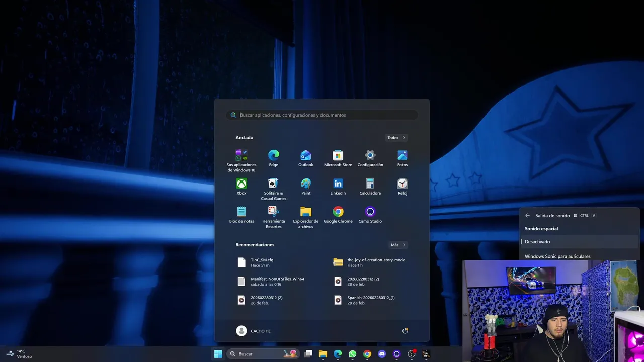The width and height of the screenshot is (644, 362).
Task: Open the Xbox app
Action: (242, 187)
